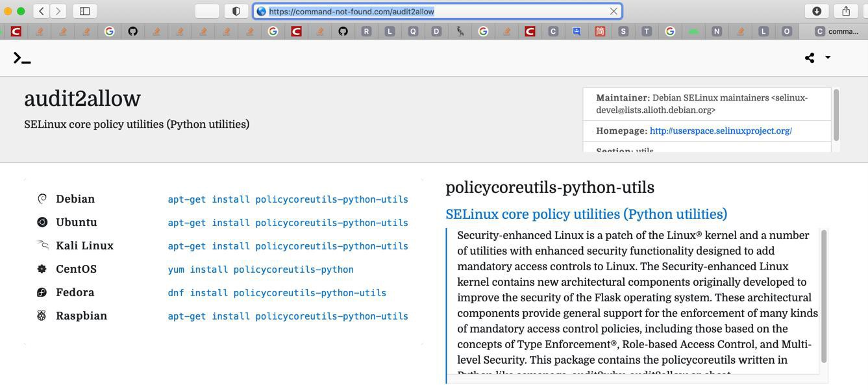The width and height of the screenshot is (868, 391).
Task: Click the Raspbian raspberry logo
Action: click(42, 316)
